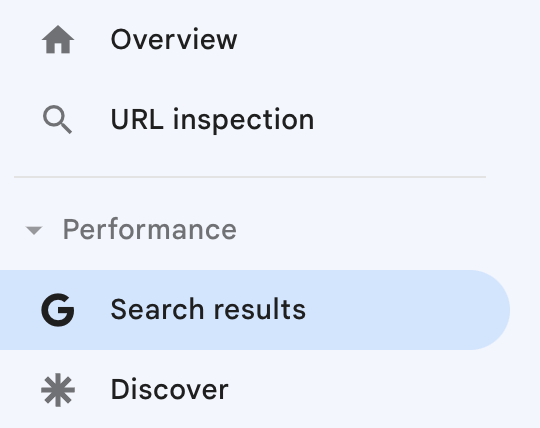Click the Overview text label

(x=174, y=40)
